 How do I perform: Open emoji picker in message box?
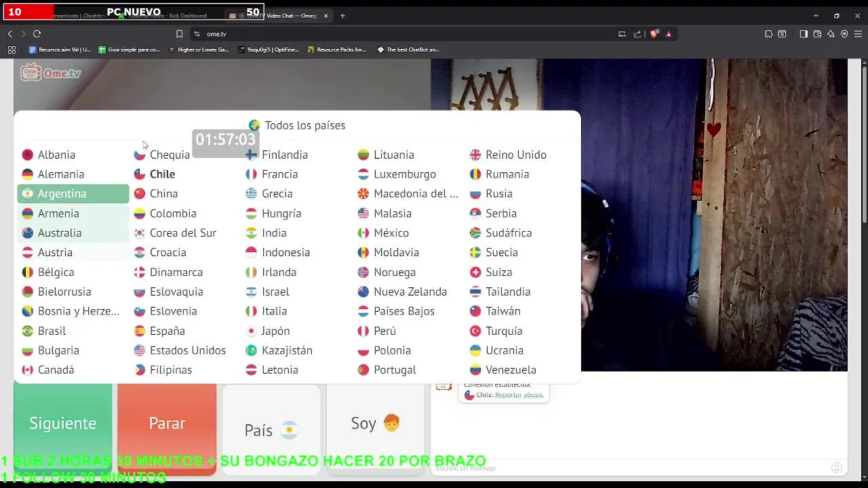(837, 468)
